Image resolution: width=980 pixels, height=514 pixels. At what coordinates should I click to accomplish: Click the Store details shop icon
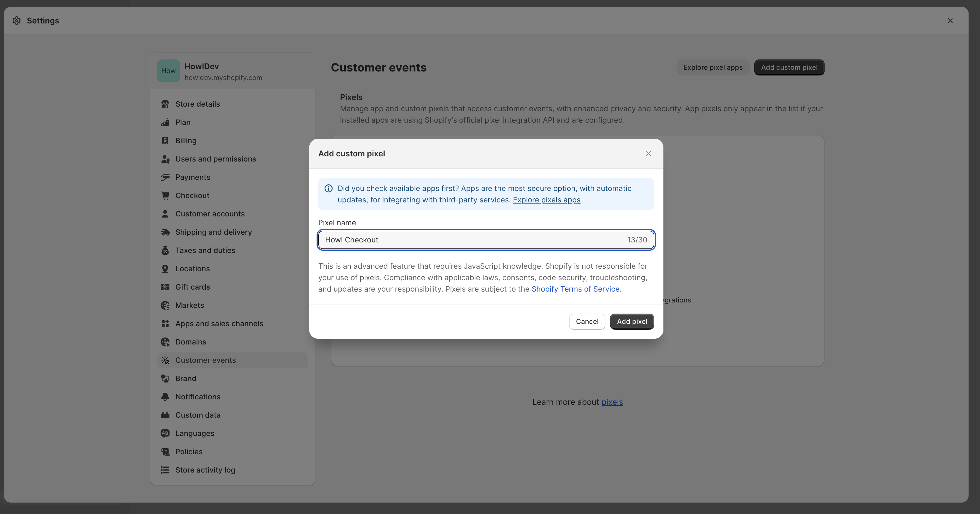pyautogui.click(x=165, y=104)
